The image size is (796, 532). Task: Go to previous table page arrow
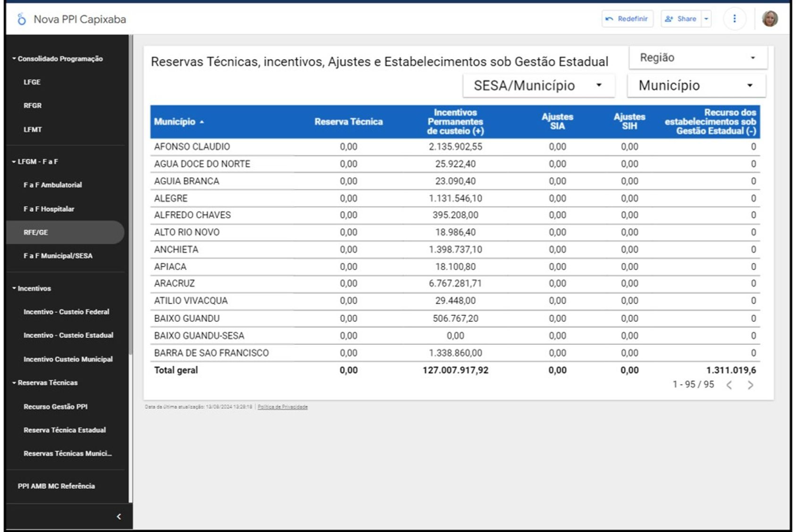click(729, 385)
